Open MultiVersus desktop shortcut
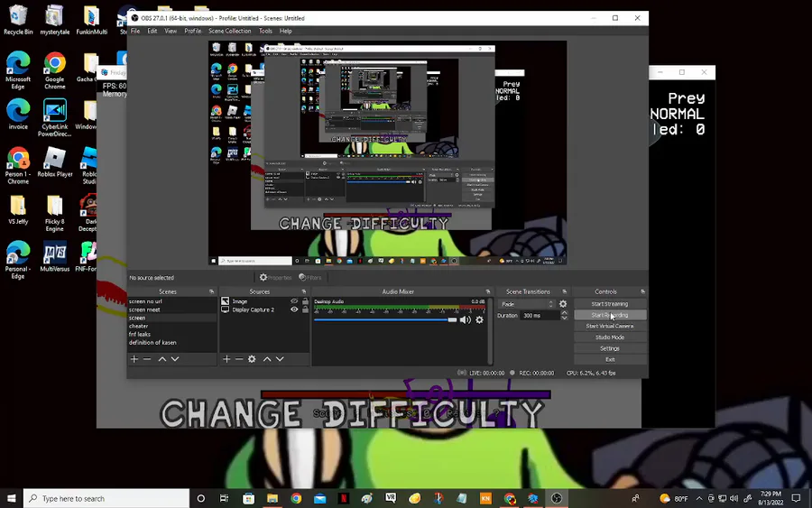Viewport: 812px width, 508px height. click(x=54, y=257)
